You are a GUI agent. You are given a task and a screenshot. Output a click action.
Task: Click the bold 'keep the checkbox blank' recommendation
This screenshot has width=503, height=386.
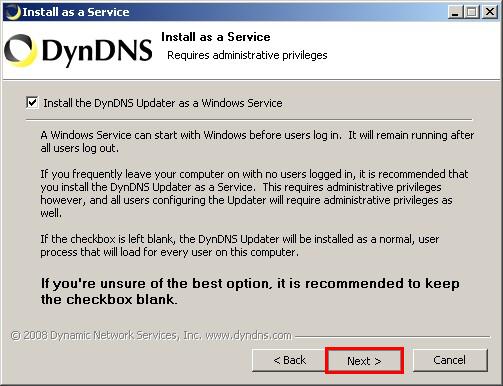tap(250, 291)
